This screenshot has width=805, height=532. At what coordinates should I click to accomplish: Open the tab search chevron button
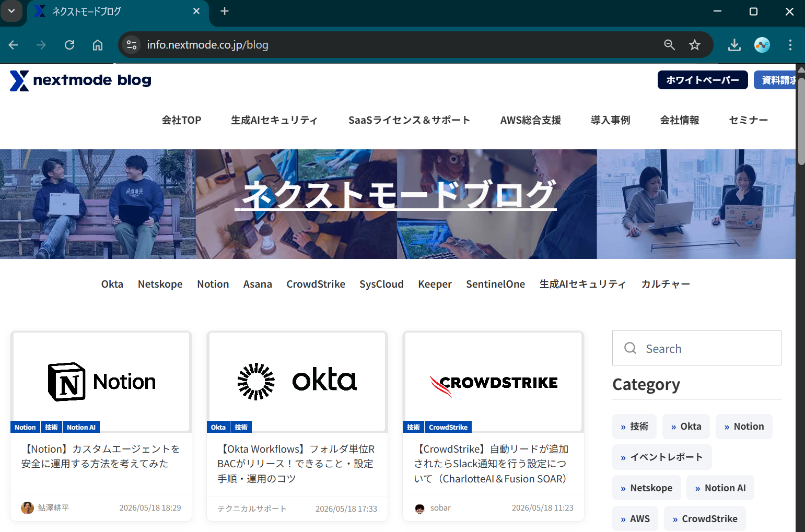point(11,11)
